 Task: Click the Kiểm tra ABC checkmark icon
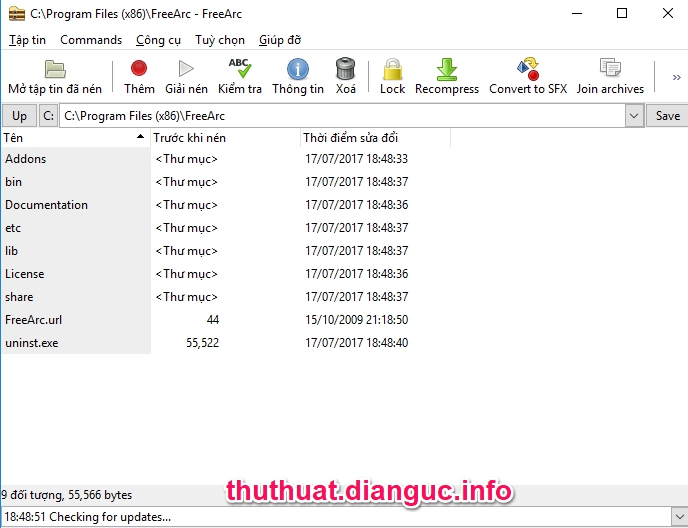[240, 68]
